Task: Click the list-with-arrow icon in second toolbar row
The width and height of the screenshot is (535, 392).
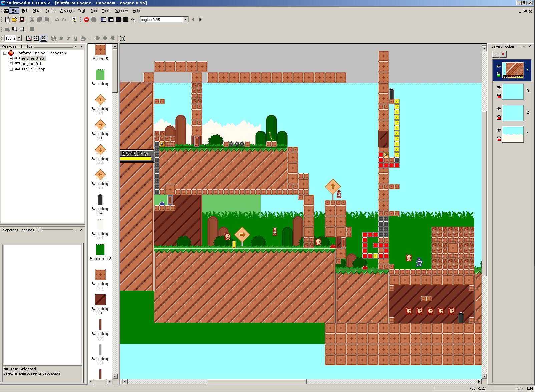Action: point(14,29)
